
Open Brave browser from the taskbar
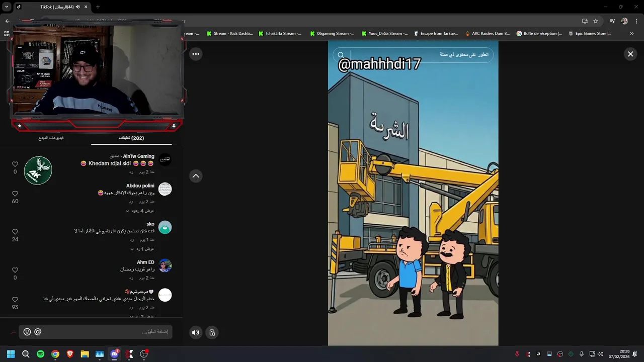70,354
